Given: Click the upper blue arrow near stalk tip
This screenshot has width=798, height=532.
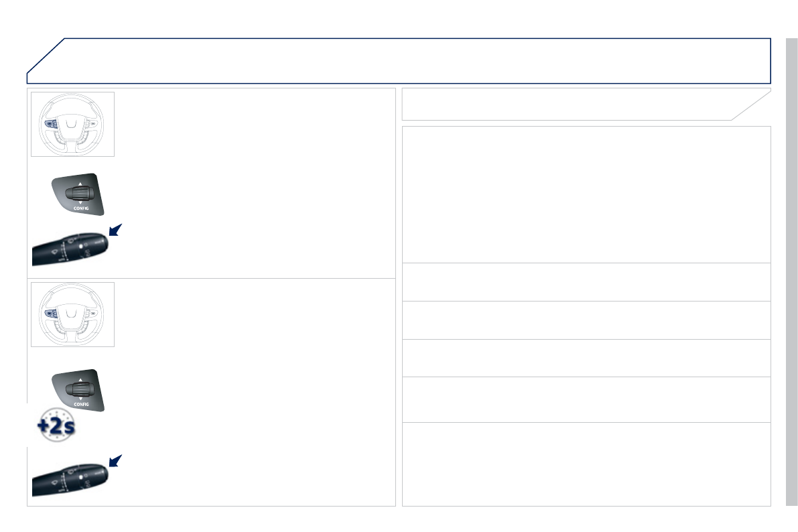Looking at the screenshot, I should (115, 230).
